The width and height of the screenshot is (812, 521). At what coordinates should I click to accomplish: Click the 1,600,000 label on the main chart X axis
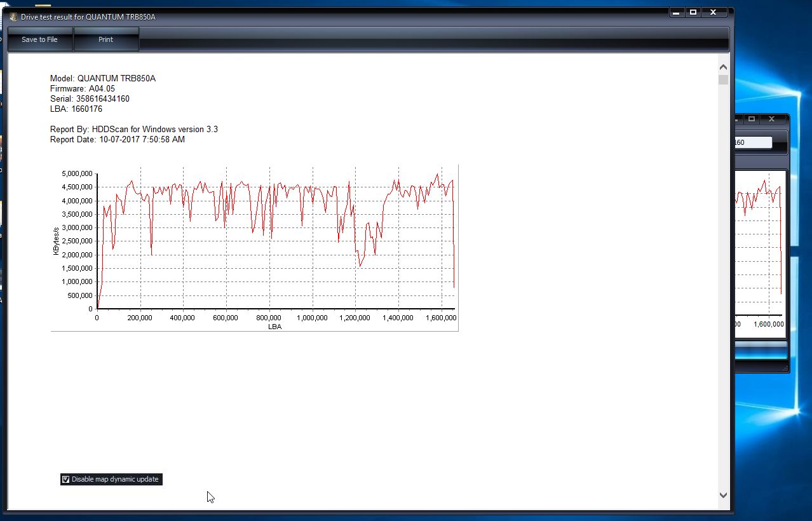(440, 318)
